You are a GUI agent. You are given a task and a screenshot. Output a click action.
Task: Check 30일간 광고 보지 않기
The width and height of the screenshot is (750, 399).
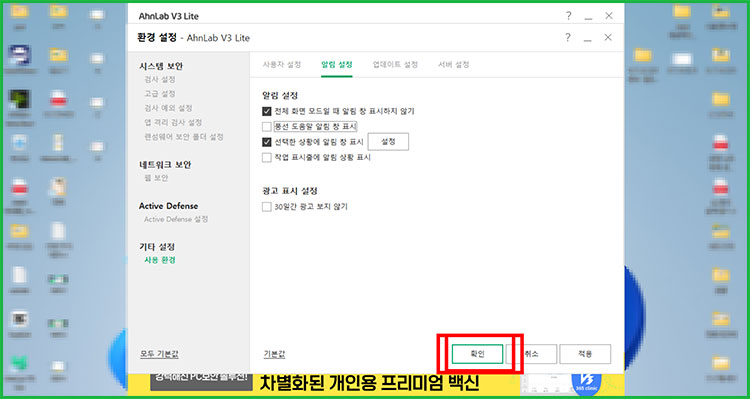coord(266,207)
